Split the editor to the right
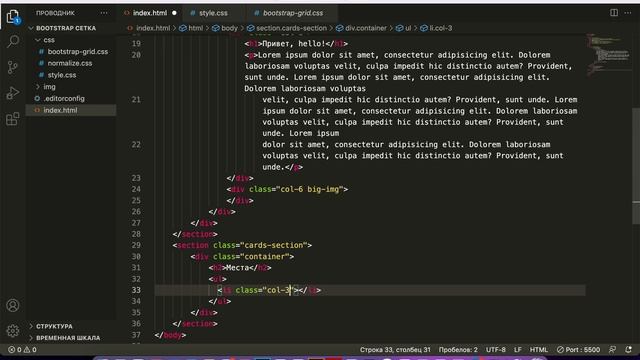This screenshot has height=360, width=640. [x=613, y=13]
